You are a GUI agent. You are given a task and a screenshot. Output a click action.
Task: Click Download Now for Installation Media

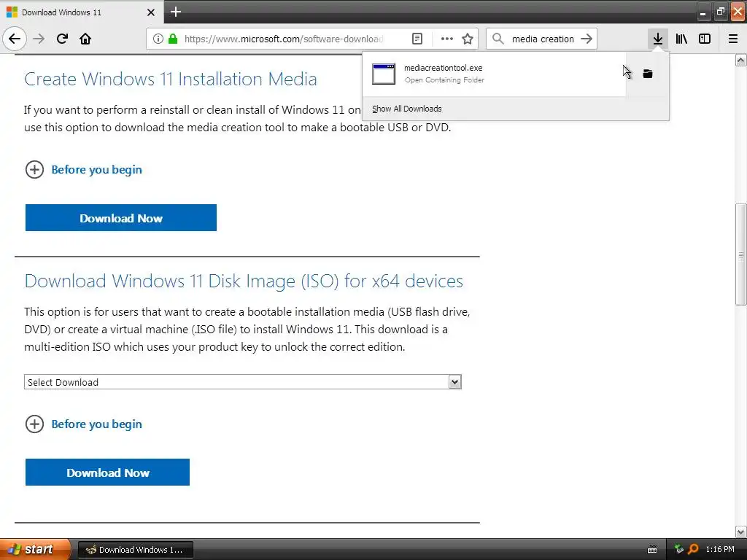pos(121,217)
